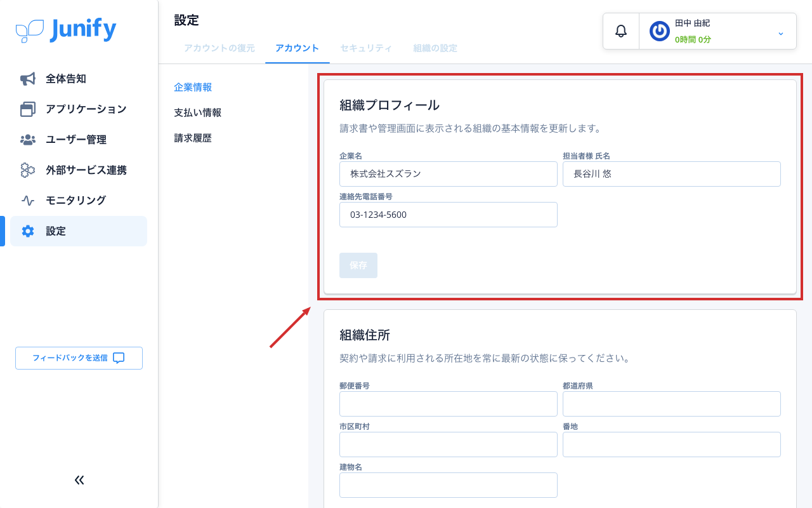The image size is (812, 508).
Task: Click the ユーザー管理 people icon
Action: [28, 140]
